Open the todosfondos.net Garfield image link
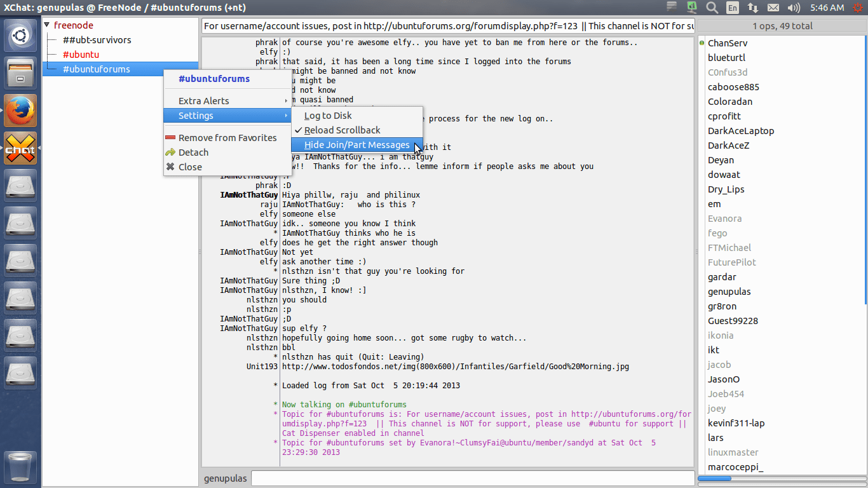Image resolution: width=868 pixels, height=488 pixels. (456, 367)
